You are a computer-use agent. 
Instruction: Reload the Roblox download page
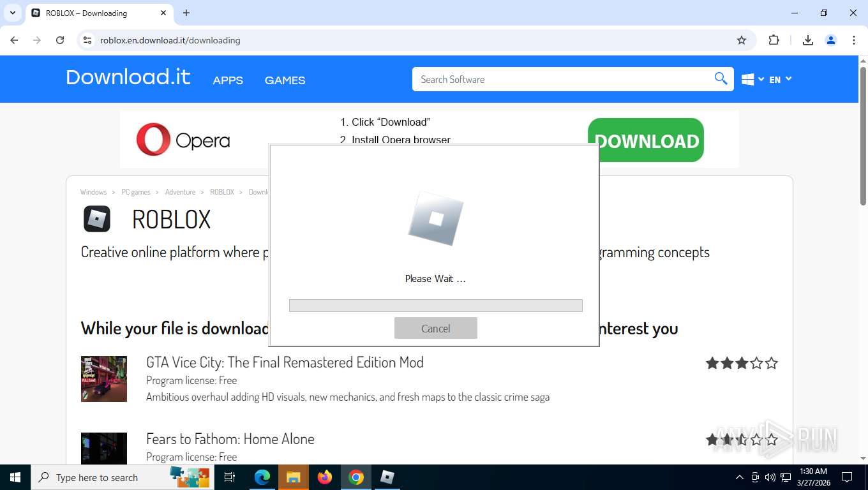[x=60, y=40]
